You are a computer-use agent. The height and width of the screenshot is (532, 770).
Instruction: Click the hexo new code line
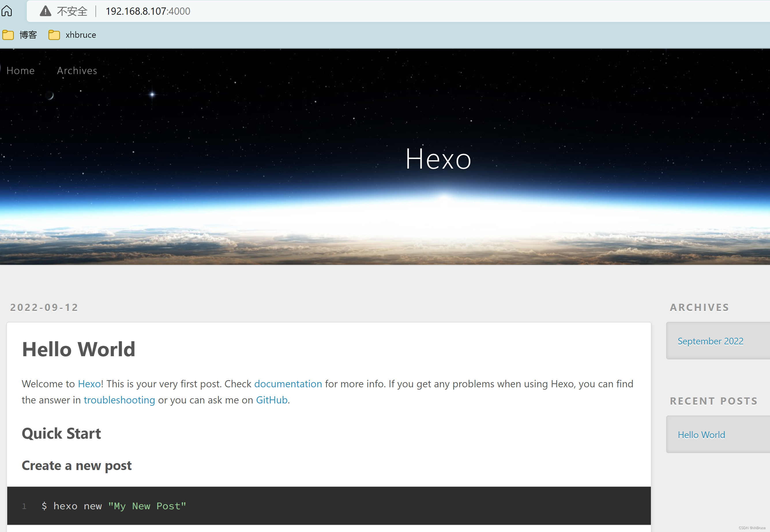[114, 506]
